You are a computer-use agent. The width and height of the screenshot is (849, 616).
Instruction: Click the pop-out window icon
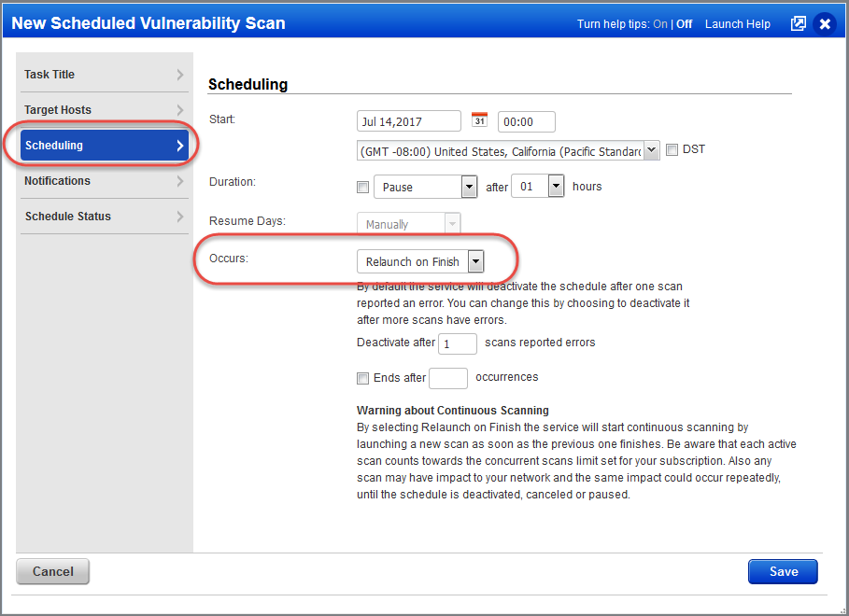click(798, 23)
